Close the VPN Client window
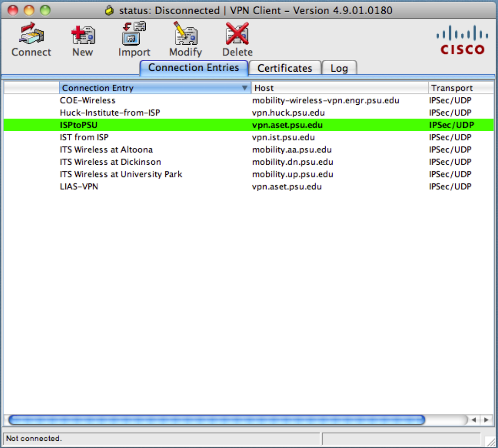 (x=13, y=10)
